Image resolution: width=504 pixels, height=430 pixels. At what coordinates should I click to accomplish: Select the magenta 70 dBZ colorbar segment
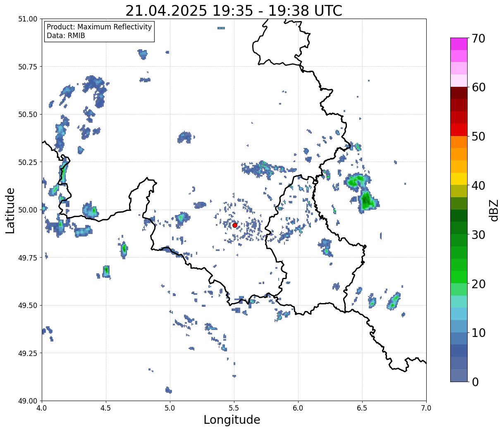point(459,44)
